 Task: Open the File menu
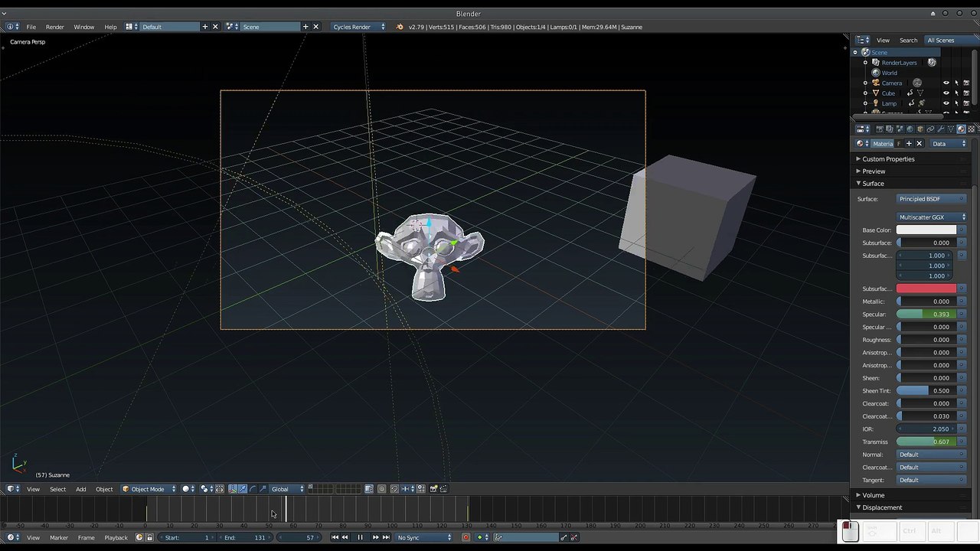point(31,27)
